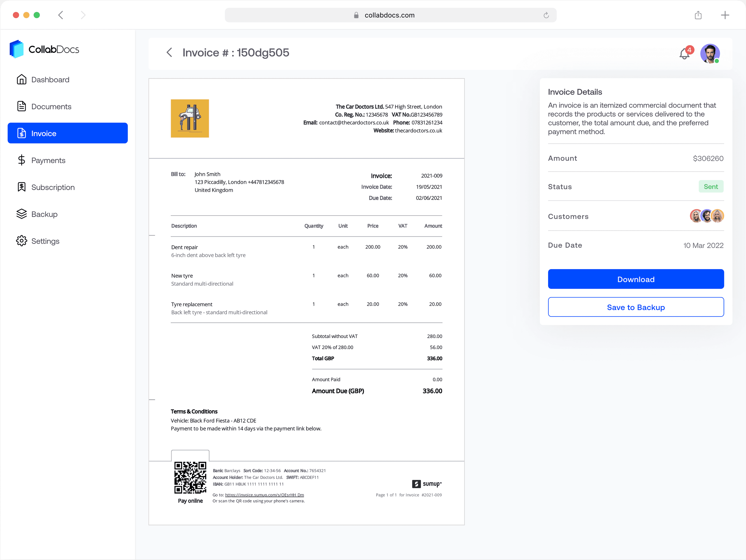746x560 pixels.
Task: Open a new browser tab with plus icon
Action: (725, 15)
